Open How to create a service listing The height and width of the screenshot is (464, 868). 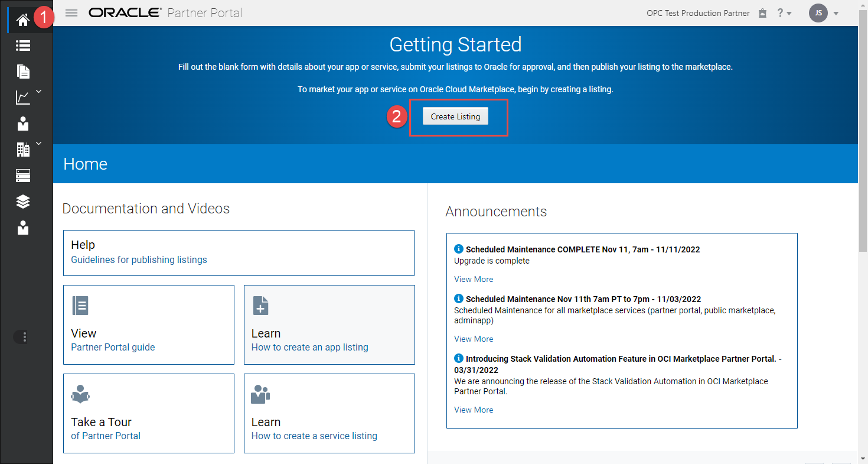pyautogui.click(x=314, y=436)
